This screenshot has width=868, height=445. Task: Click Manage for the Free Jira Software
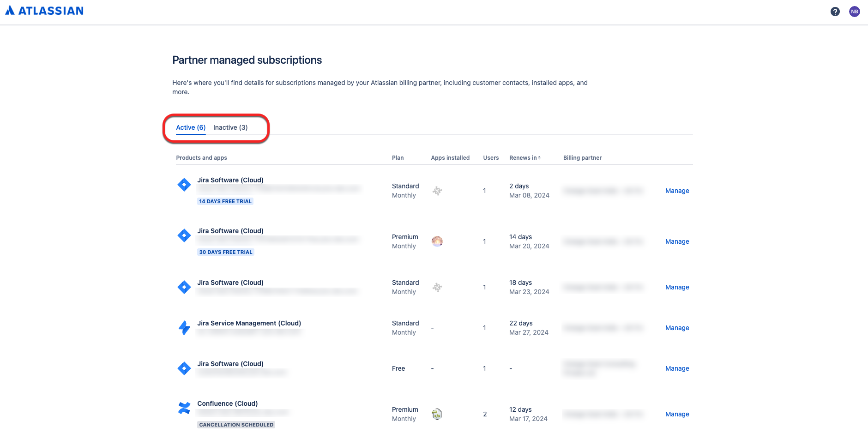[677, 368]
